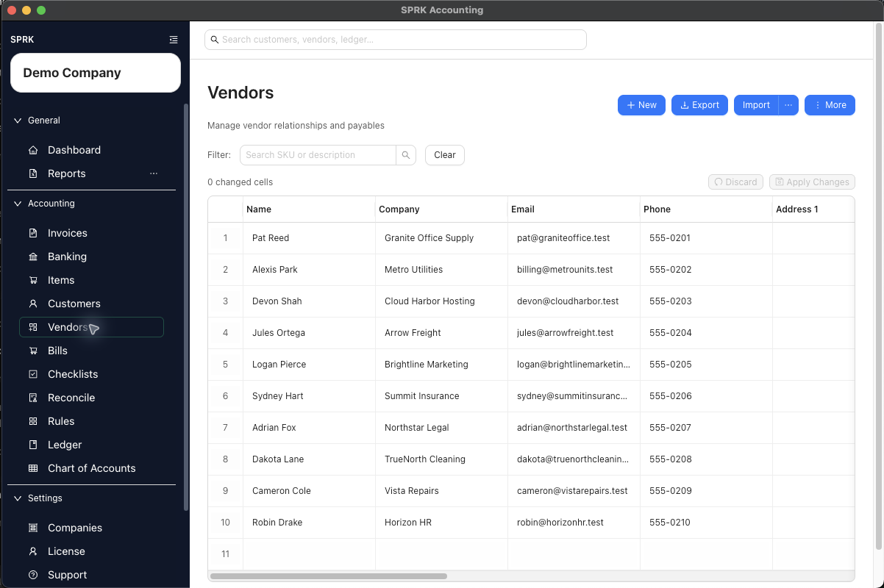Click Apply Changes button
884x588 pixels.
tap(812, 182)
